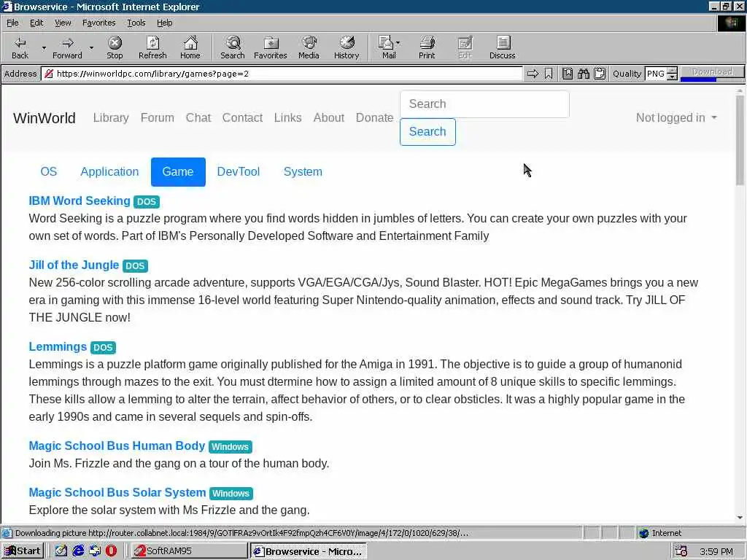Switch to the SoftRAM95 taskbar window
The height and width of the screenshot is (560, 747).
[x=189, y=551]
